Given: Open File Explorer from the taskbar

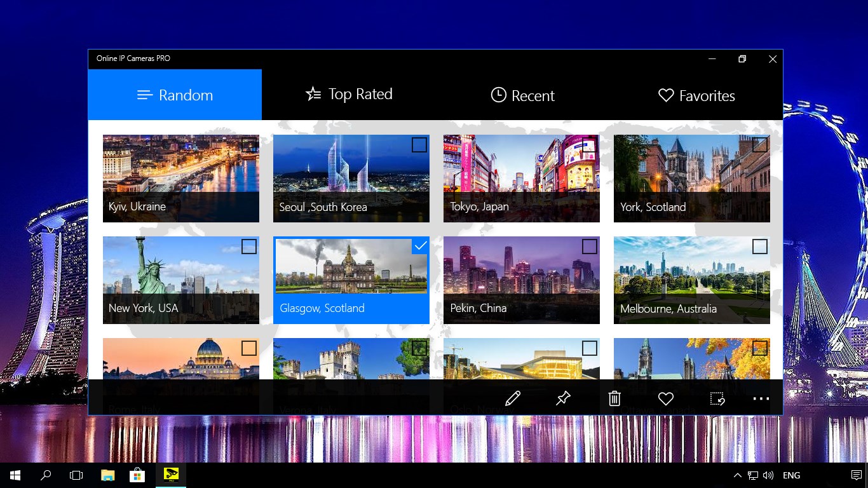Looking at the screenshot, I should point(107,475).
